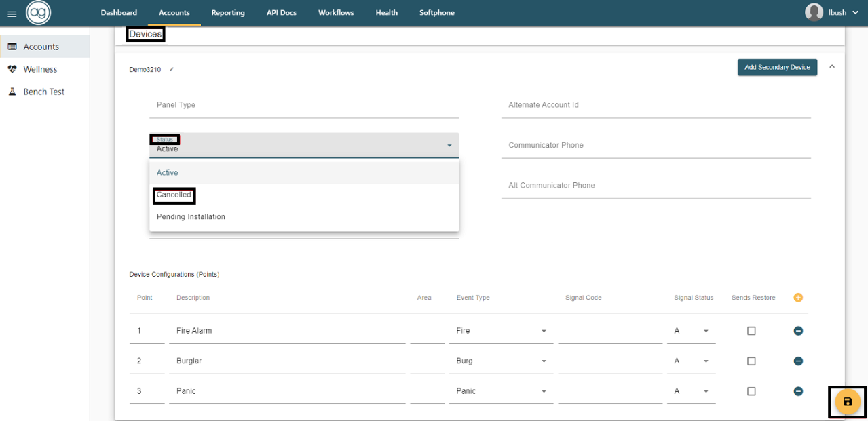
Task: Check Sends Restore for Burglar row
Action: click(751, 361)
